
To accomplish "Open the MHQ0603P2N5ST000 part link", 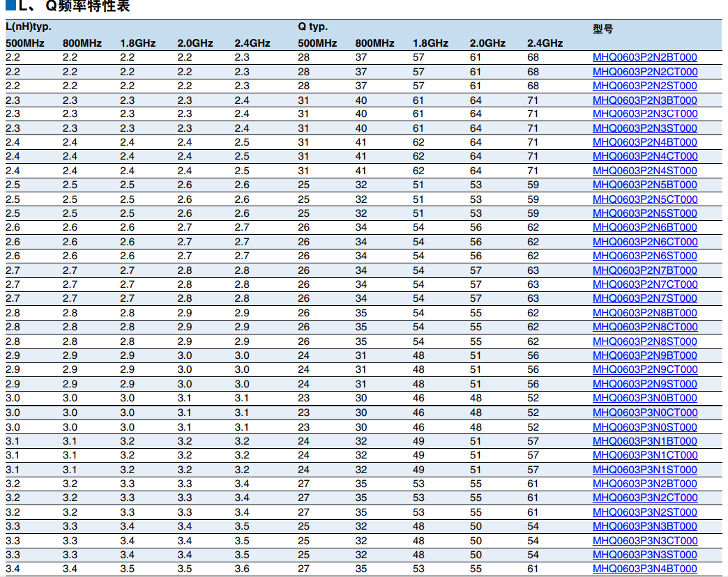I will [645, 213].
